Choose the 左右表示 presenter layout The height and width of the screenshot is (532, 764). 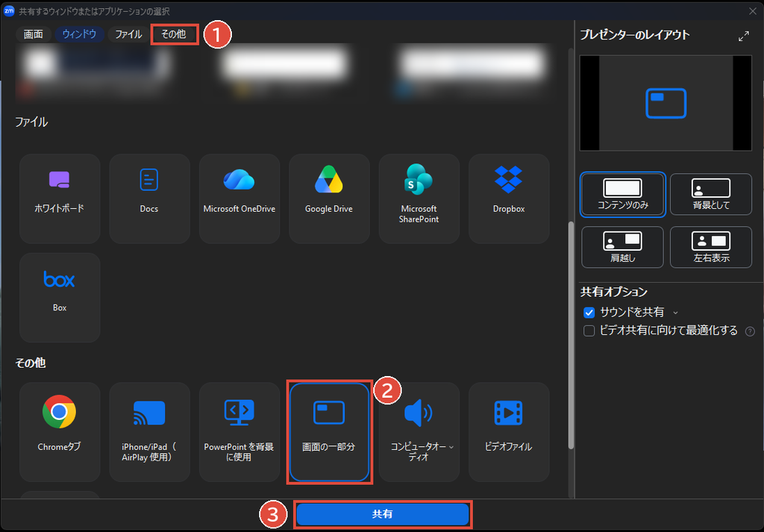tap(711, 247)
